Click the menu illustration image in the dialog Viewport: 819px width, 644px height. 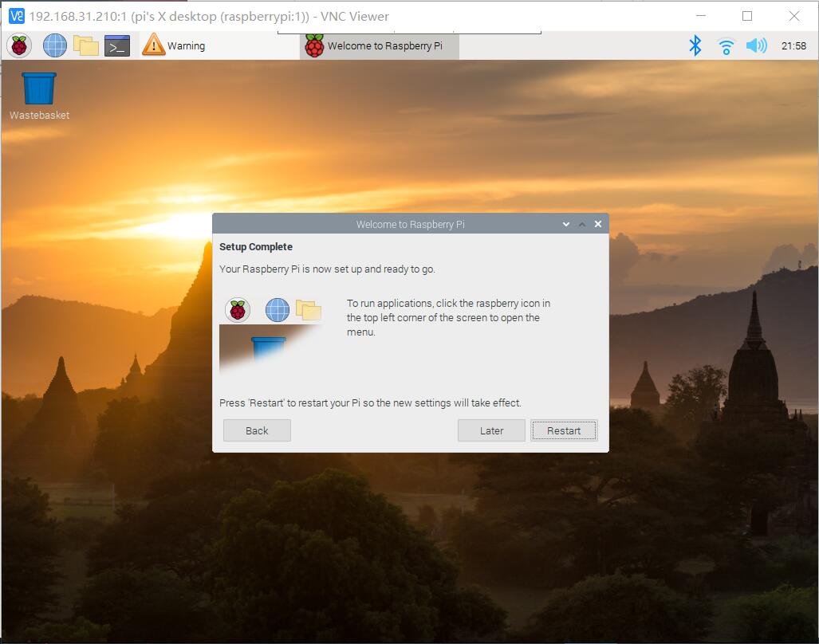272,334
